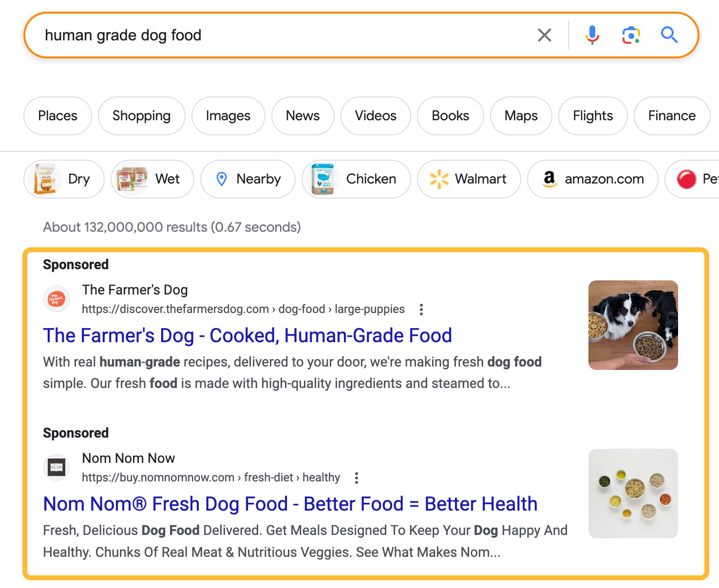Click inside the search input field
719x588 pixels.
coord(244,35)
